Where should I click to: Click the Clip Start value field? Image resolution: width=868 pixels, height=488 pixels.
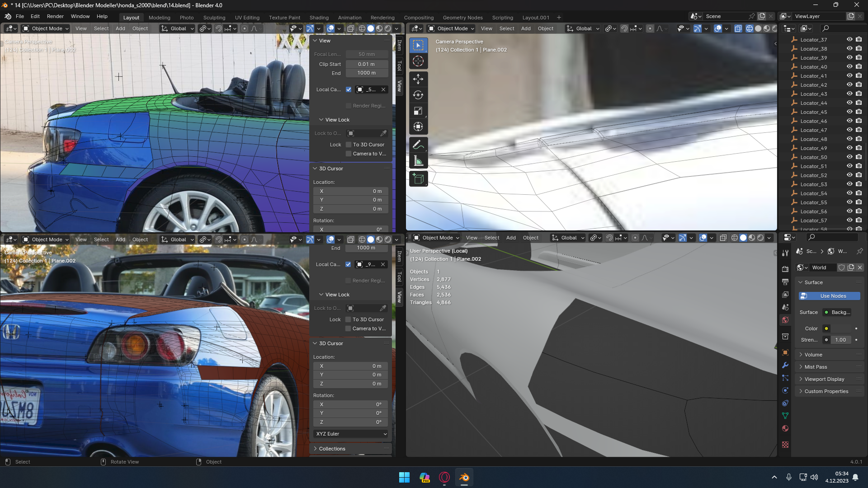tap(366, 64)
